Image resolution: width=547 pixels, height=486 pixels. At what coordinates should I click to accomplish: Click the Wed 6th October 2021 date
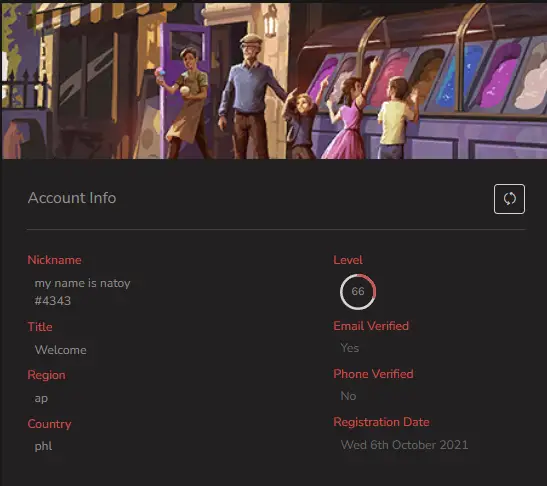(x=404, y=445)
